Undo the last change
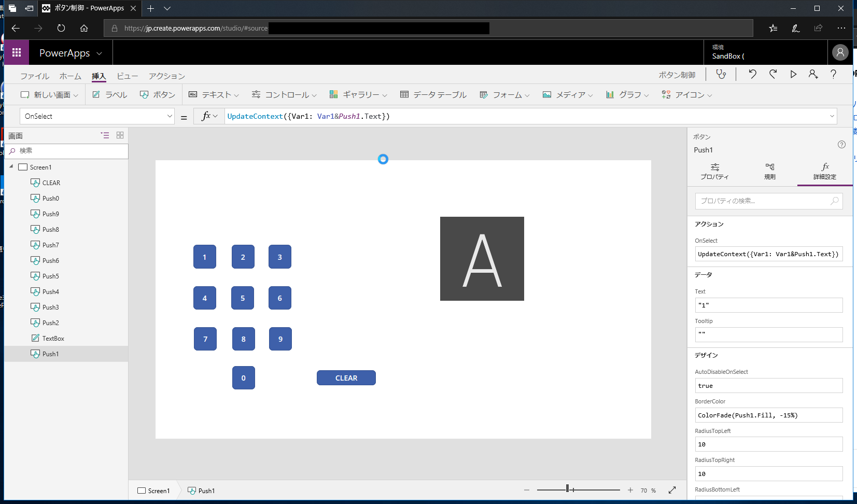This screenshot has height=504, width=857. [752, 74]
